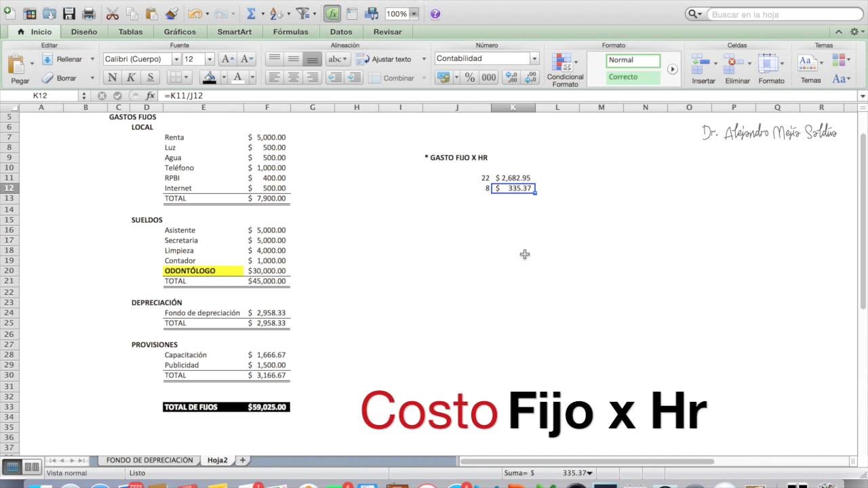The height and width of the screenshot is (488, 868).
Task: Insert AutoSum with the sigma icon
Action: click(252, 14)
